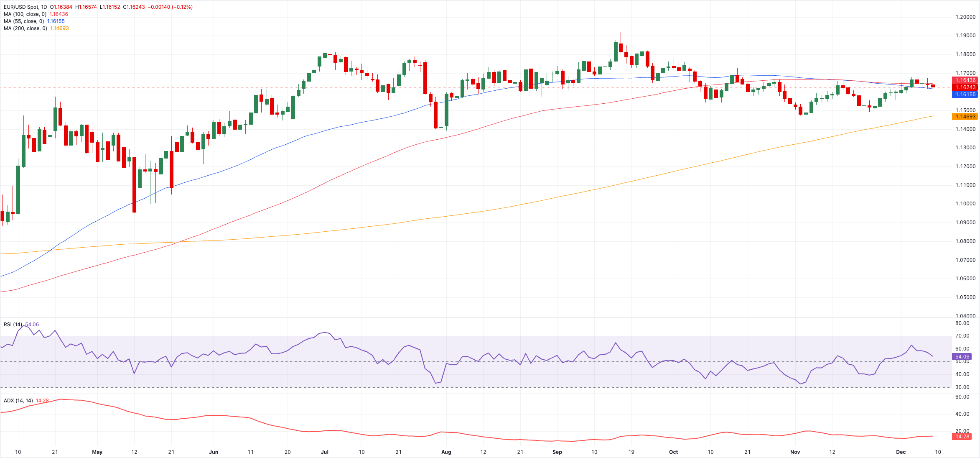Image resolution: width=980 pixels, height=458 pixels.
Task: Click the EUR/USD Spot, 1D chart title
Action: 25,7
